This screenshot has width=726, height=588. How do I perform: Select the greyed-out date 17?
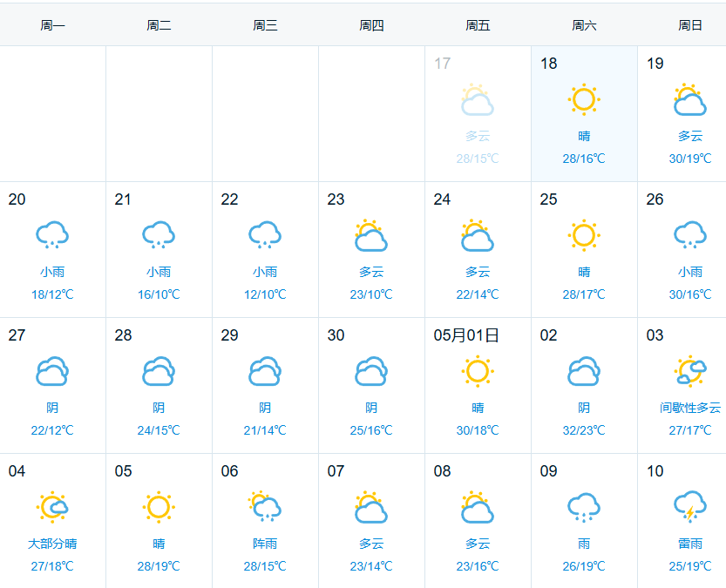tap(442, 64)
